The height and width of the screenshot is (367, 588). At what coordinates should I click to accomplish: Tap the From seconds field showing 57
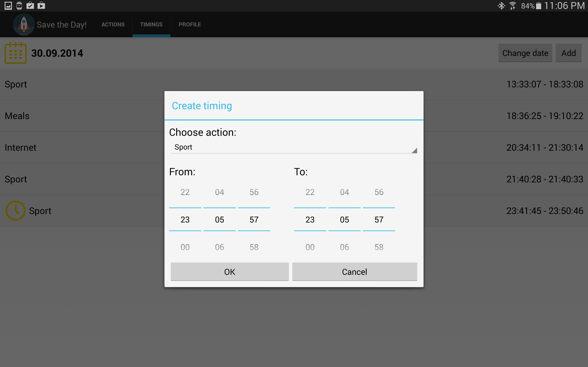click(254, 220)
